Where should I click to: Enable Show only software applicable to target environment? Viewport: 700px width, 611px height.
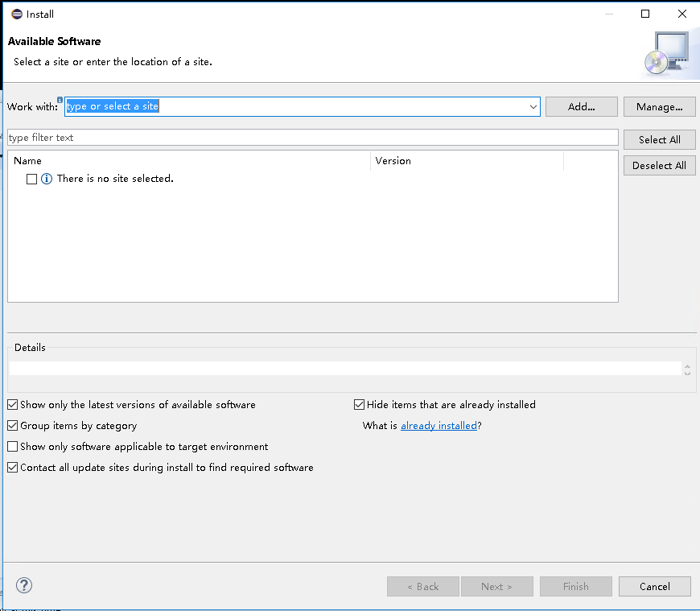(x=13, y=447)
